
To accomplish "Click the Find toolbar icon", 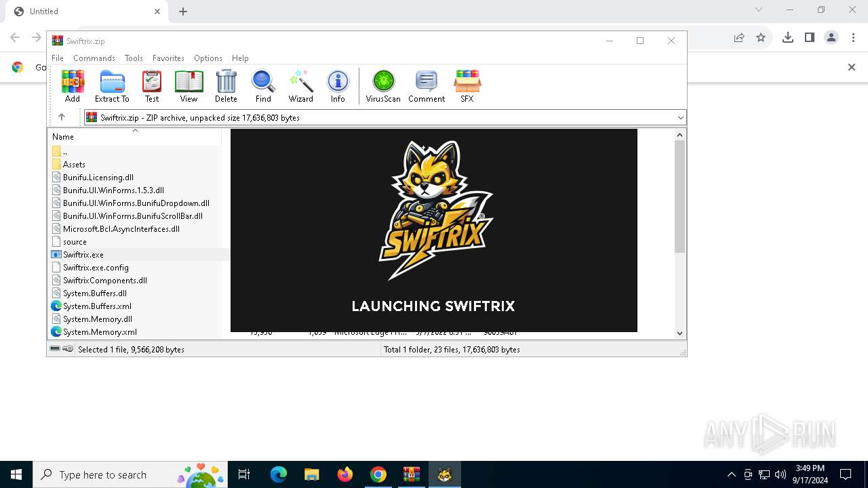I will click(263, 86).
